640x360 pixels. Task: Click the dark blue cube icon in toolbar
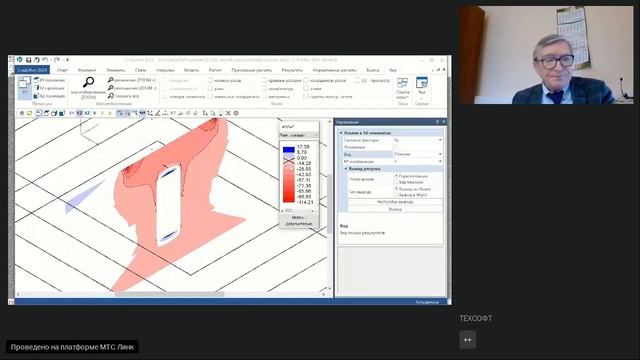click(x=62, y=113)
